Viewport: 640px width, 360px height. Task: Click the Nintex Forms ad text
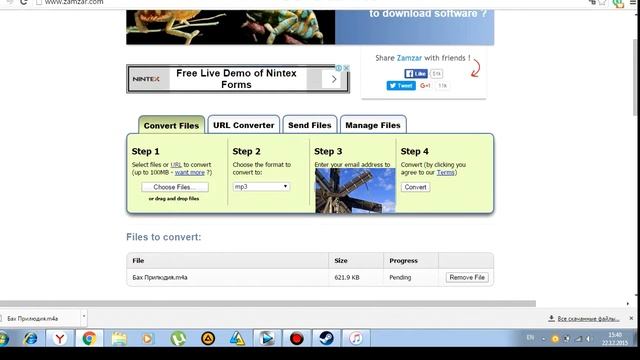pos(236,79)
